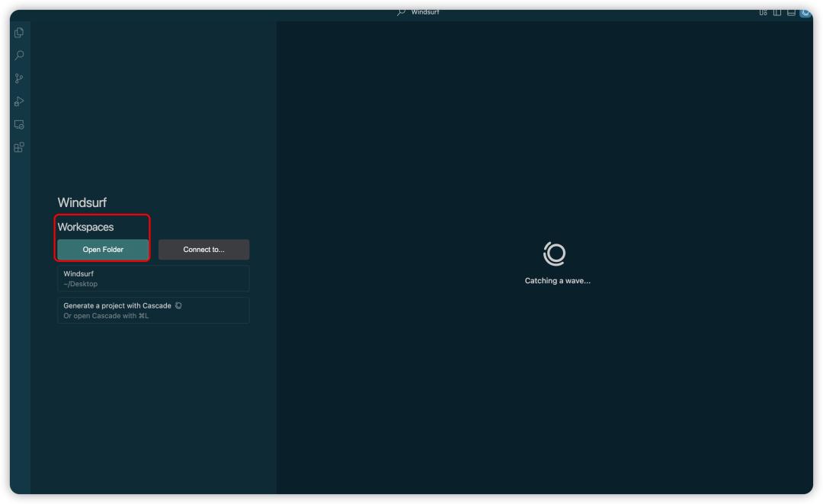
Task: Open the Search view from the sidebar
Action: [18, 55]
